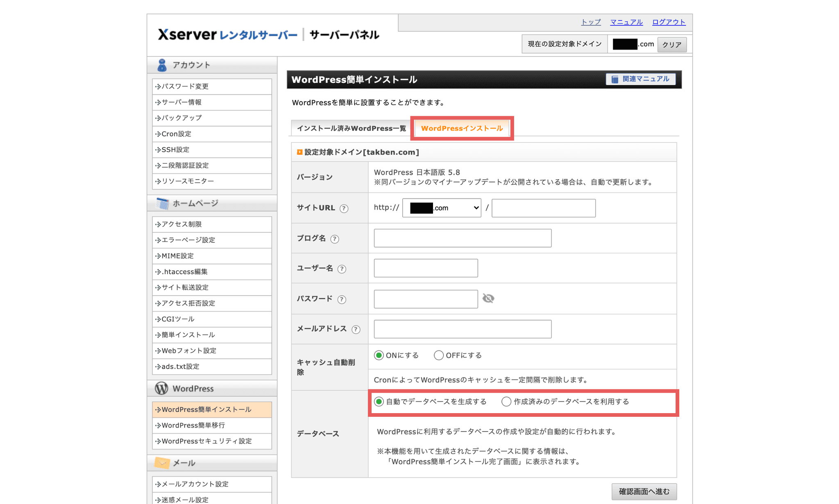
Task: Open 迷惑メール設定 in sidebar
Action: coord(212,499)
